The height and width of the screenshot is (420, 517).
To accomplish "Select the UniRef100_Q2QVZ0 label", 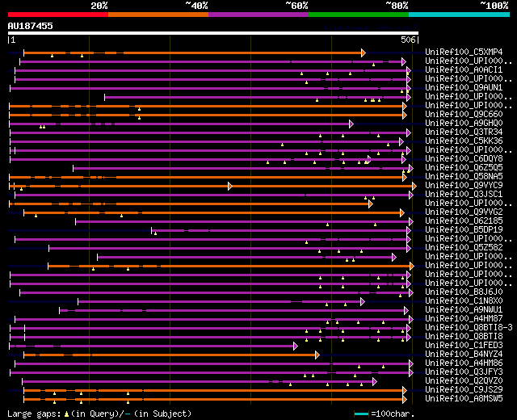I will click(464, 381).
